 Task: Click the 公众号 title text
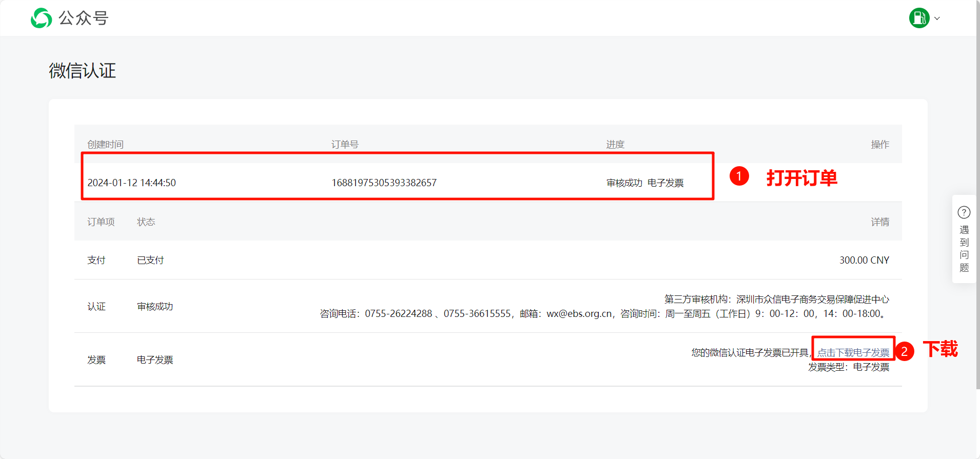pyautogui.click(x=84, y=18)
